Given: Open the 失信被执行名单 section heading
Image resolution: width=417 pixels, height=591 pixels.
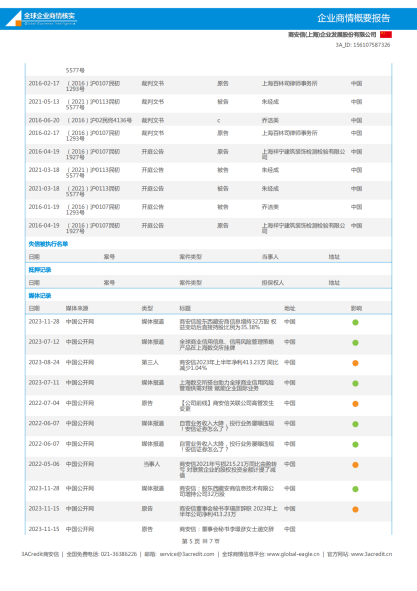Looking at the screenshot, I should click(x=48, y=244).
